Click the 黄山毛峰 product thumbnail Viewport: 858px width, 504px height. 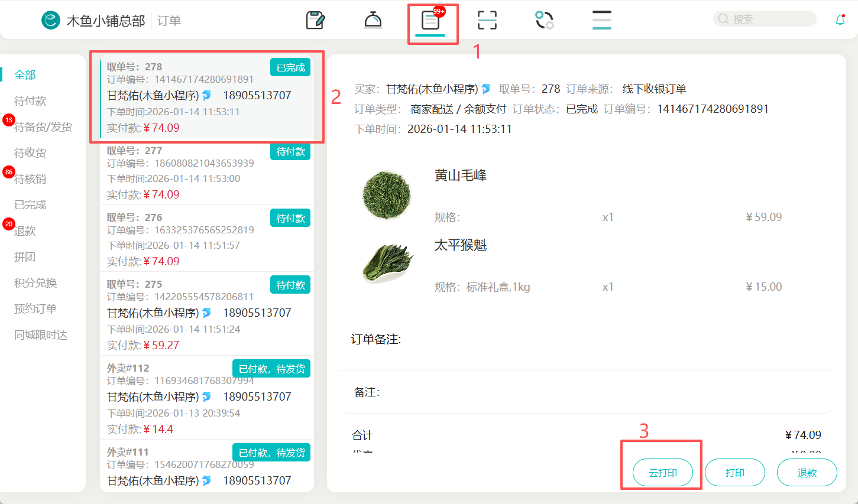coord(386,195)
